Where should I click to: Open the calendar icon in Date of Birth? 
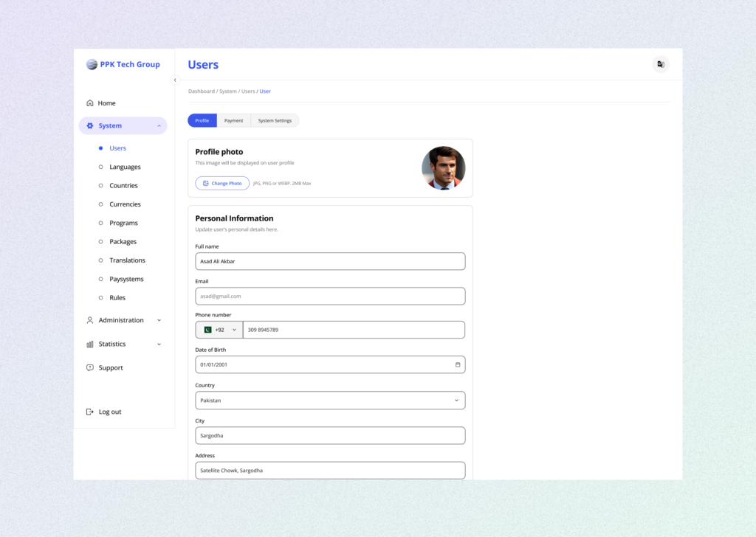(457, 365)
